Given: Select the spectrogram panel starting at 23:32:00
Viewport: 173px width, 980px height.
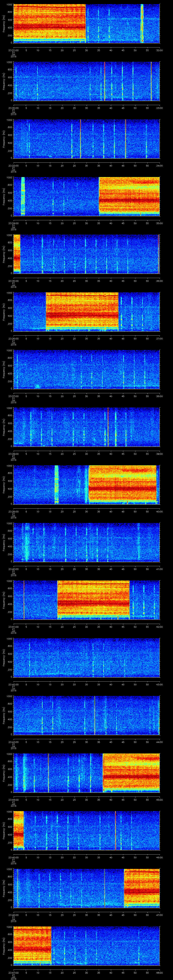Looking at the screenshot, I should 86,81.
